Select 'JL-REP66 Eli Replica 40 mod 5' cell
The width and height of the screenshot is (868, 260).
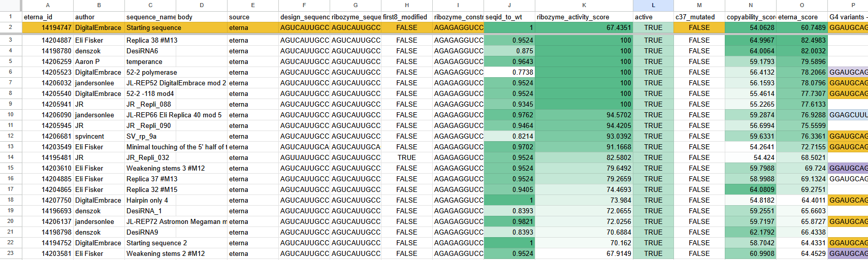176,115
